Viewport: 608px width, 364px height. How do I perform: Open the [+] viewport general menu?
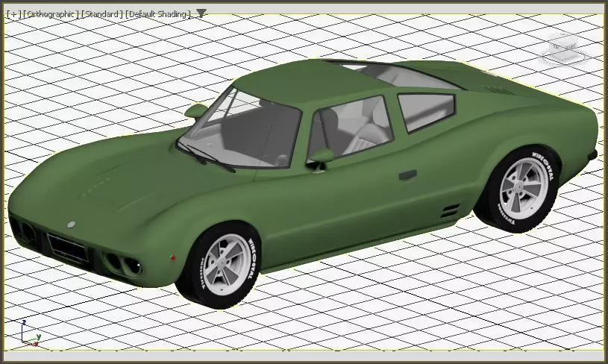[13, 14]
